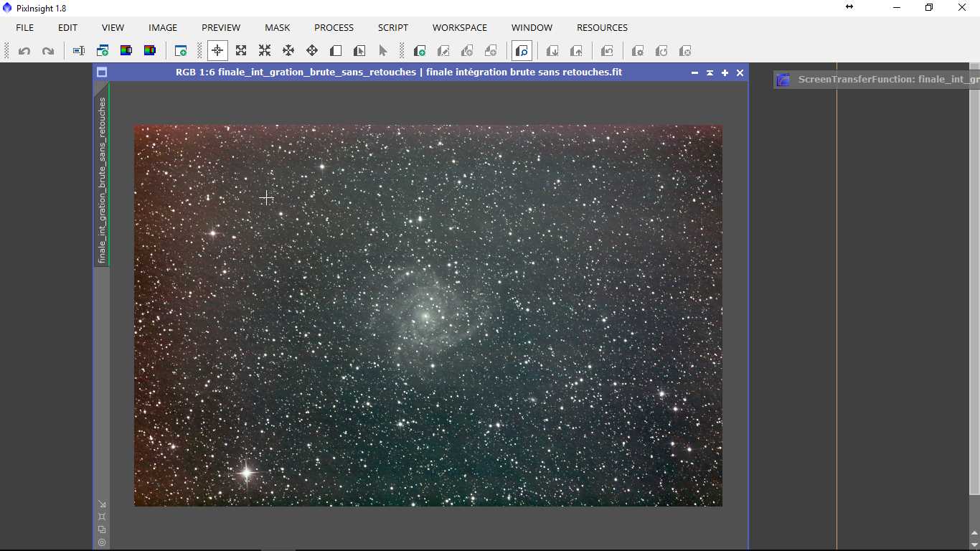Shade the image window using title bar arrow

pyautogui.click(x=710, y=72)
